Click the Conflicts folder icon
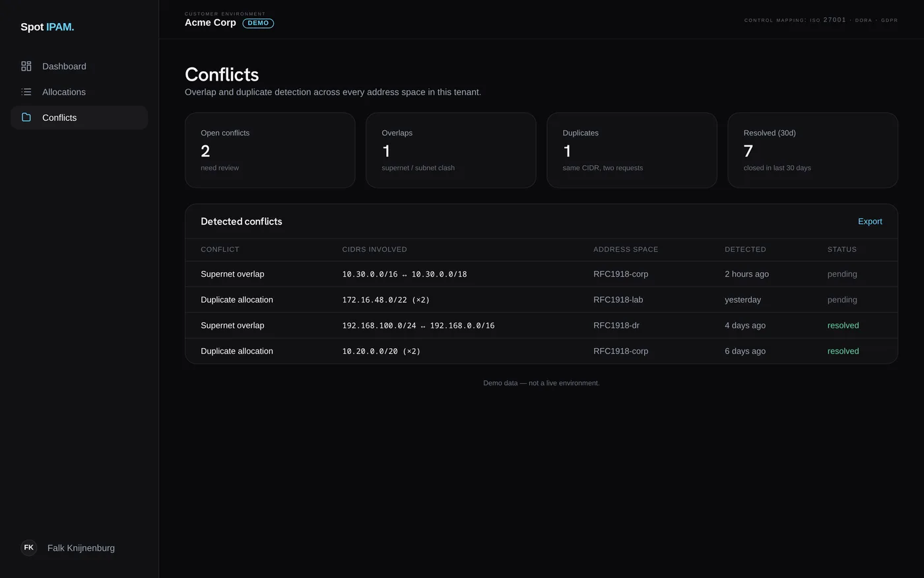This screenshot has width=924, height=578. tap(26, 117)
